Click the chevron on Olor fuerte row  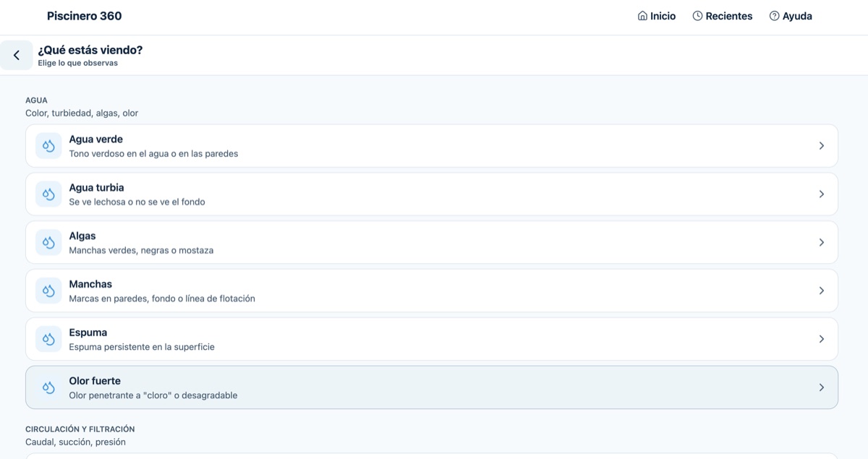821,387
